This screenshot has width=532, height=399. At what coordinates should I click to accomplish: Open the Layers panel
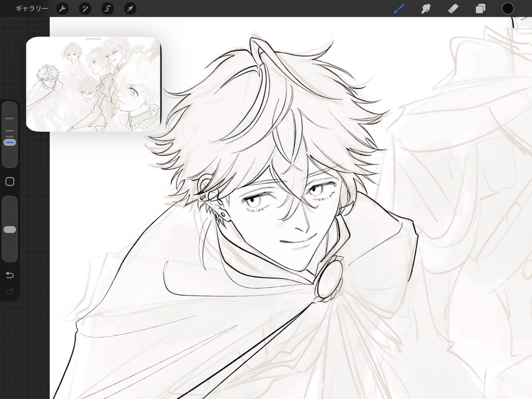[x=480, y=8]
